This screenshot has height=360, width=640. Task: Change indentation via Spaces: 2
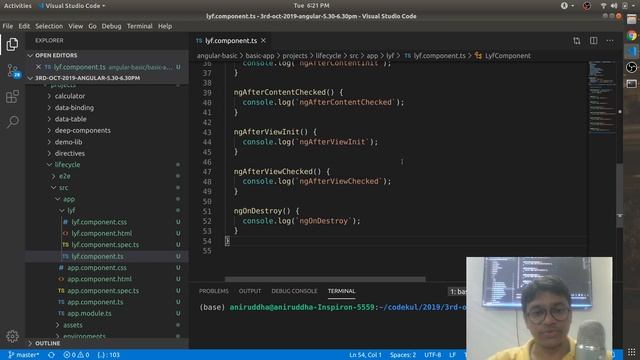pyautogui.click(x=403, y=355)
